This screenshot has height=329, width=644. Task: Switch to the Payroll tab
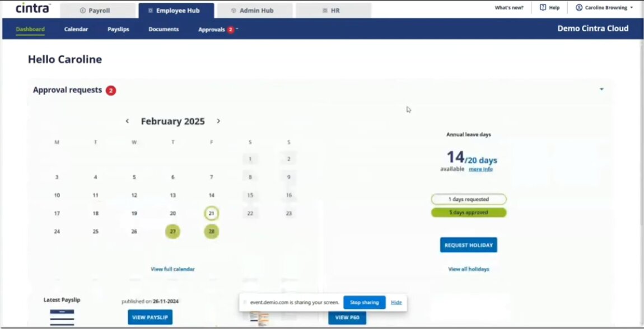tap(98, 10)
